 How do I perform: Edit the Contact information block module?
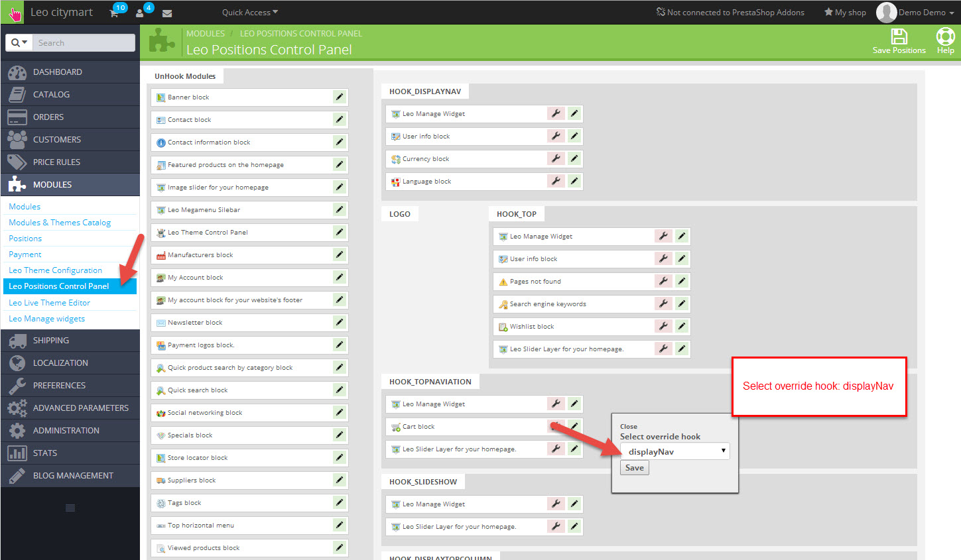click(340, 142)
